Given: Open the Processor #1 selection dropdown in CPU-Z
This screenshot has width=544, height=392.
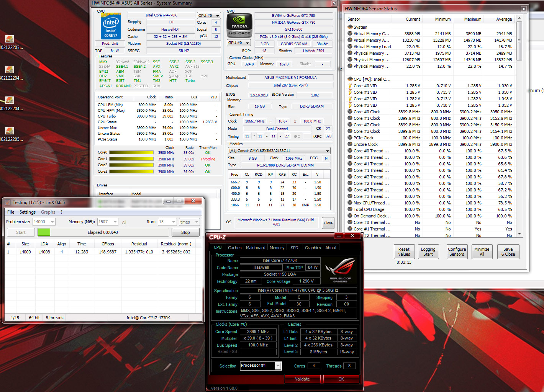Looking at the screenshot, I should (x=261, y=366).
